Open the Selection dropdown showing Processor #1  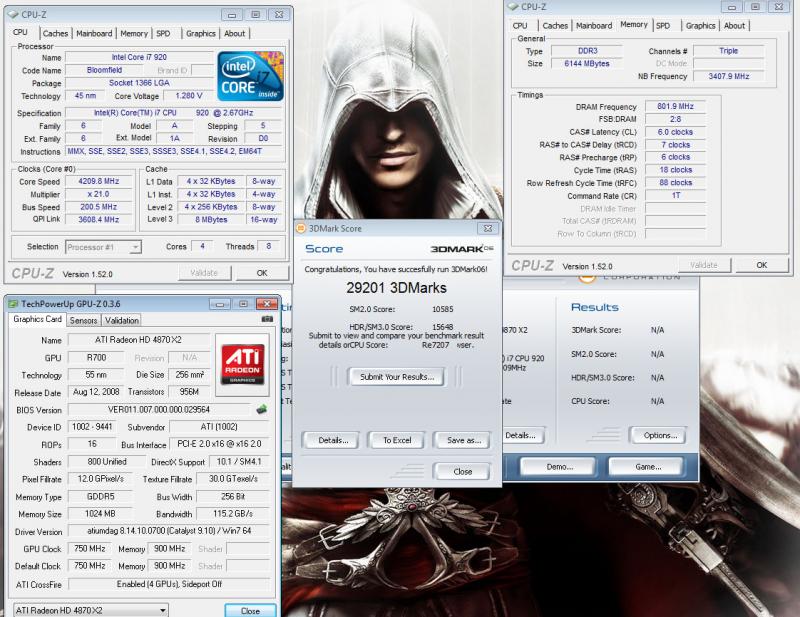tap(103, 247)
